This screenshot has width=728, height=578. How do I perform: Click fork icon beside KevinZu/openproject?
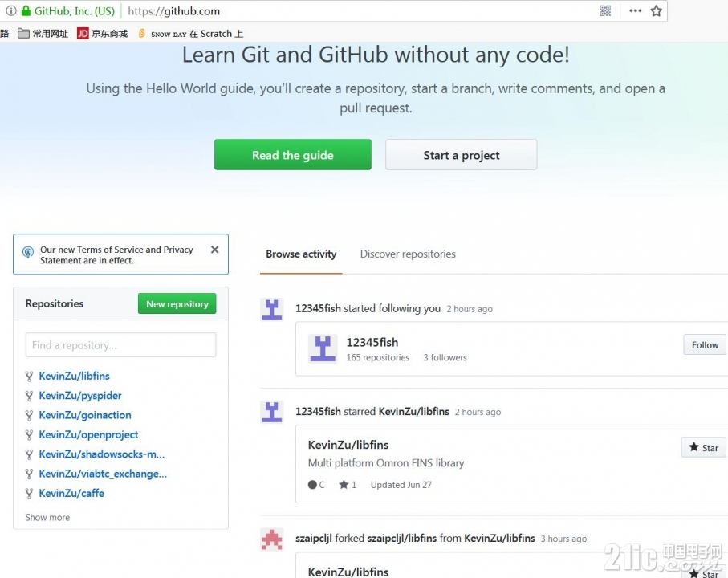(29, 434)
